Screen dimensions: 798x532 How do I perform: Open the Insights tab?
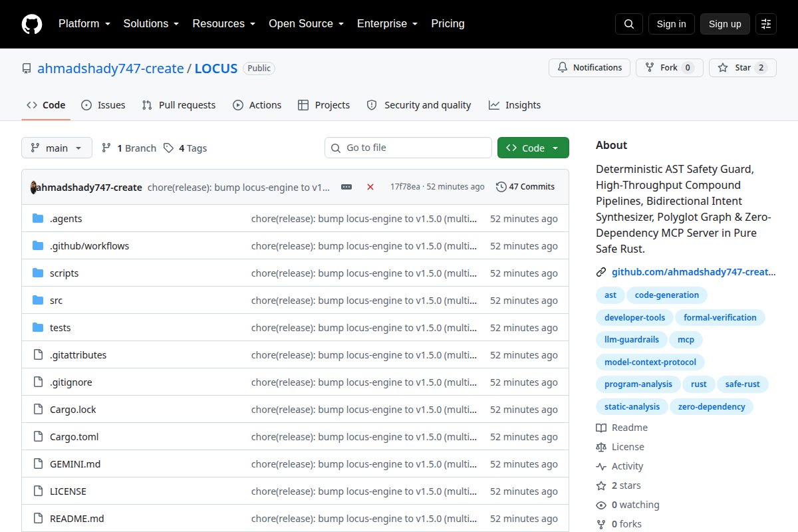click(515, 105)
